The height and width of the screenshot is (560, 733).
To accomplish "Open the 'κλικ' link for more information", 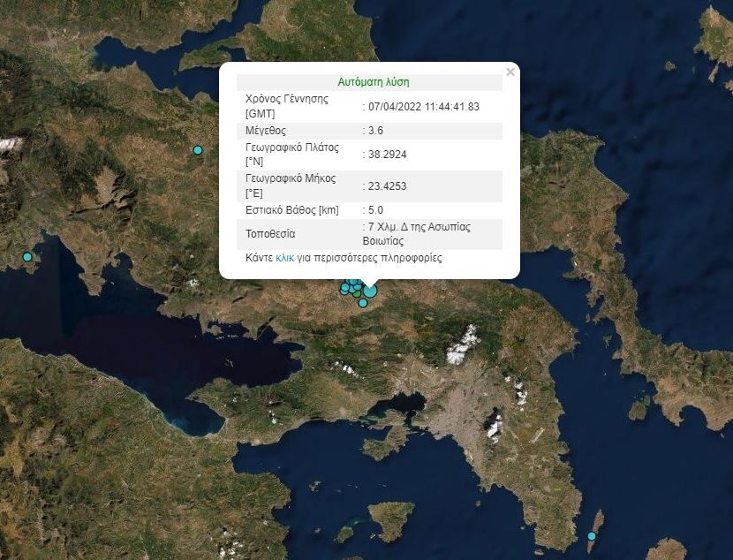I will pos(284,259).
